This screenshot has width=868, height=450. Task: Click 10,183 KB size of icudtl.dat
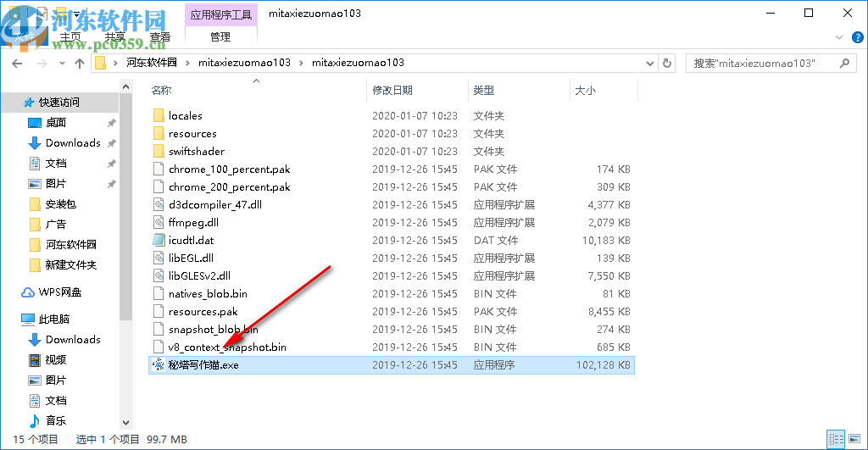(606, 240)
